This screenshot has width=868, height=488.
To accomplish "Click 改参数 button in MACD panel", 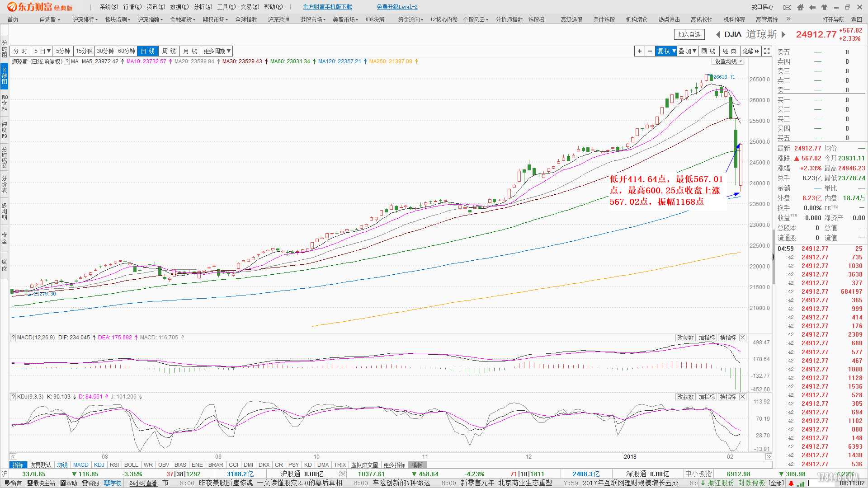I will [x=685, y=338].
